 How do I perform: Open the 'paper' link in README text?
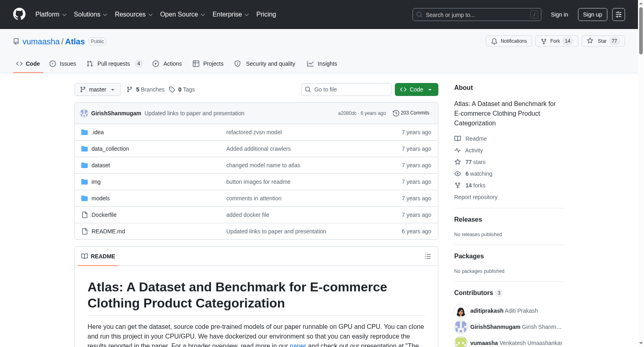click(298, 345)
